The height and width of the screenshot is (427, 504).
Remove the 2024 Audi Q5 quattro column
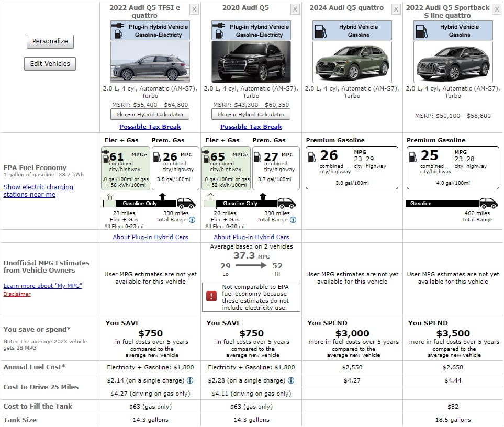point(396,9)
